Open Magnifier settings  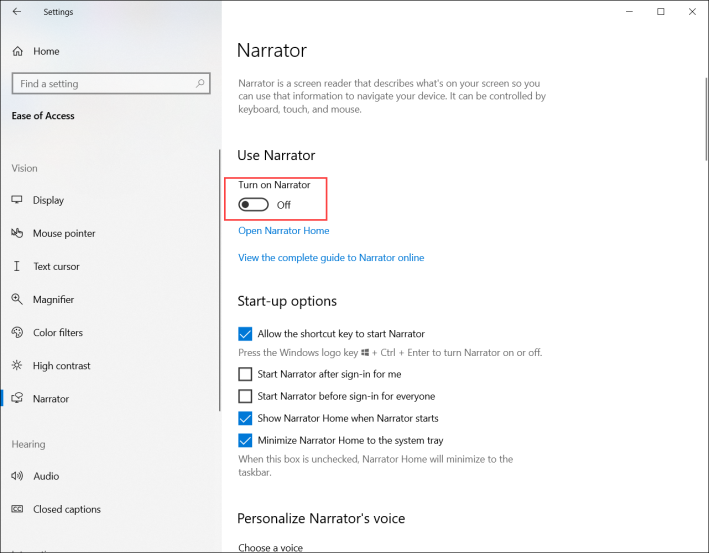pyautogui.click(x=53, y=299)
